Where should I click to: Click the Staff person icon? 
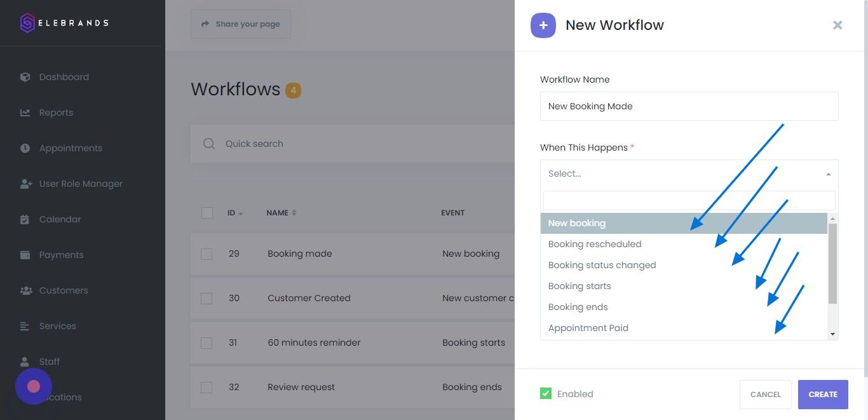[x=25, y=362]
